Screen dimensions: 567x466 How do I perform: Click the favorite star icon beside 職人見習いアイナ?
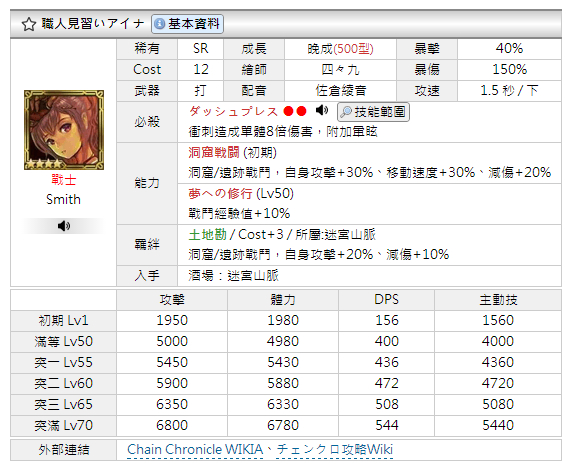coord(29,24)
